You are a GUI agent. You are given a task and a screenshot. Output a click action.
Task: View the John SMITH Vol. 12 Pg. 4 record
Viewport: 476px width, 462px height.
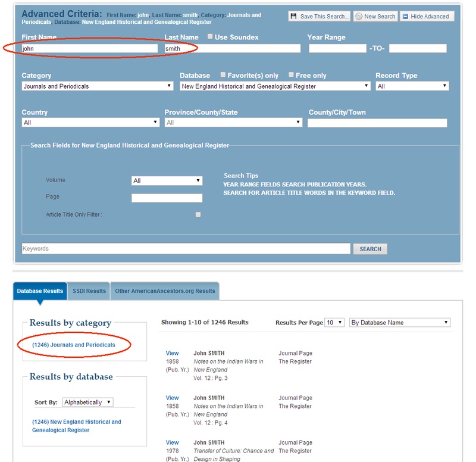click(172, 398)
